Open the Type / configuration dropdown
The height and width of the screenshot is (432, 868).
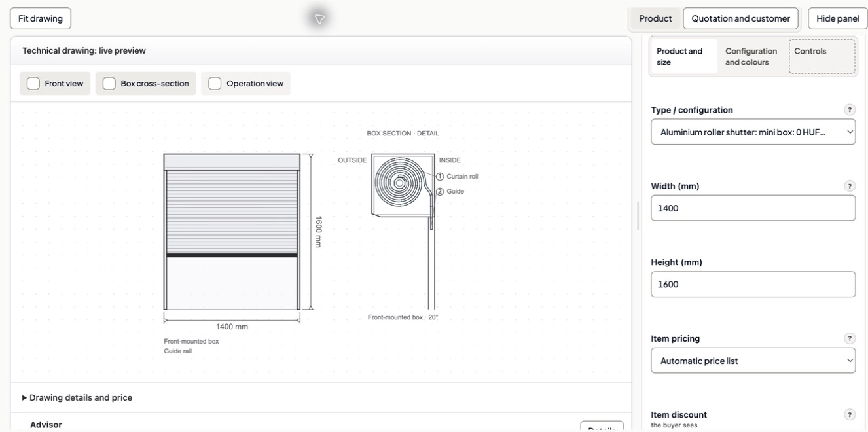pyautogui.click(x=753, y=132)
